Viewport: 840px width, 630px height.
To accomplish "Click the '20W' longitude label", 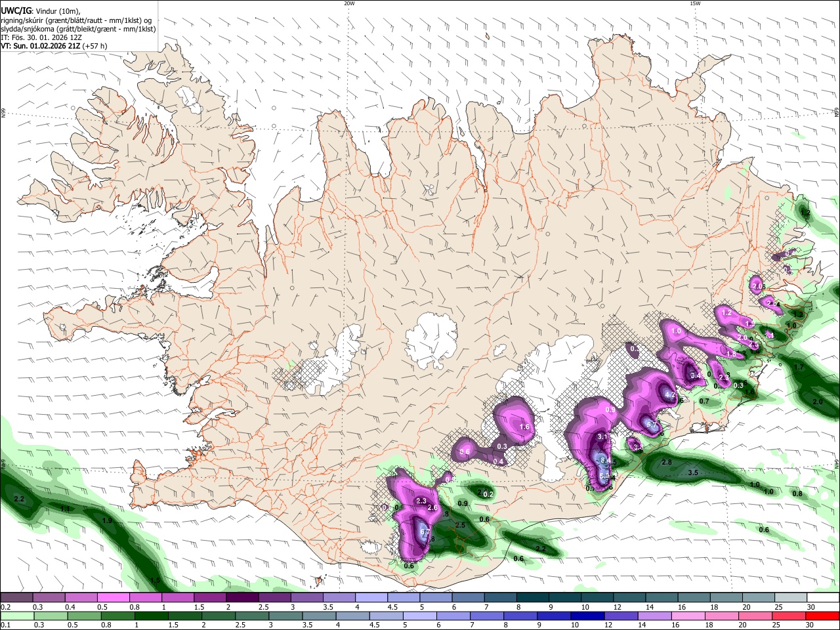I will [x=350, y=3].
